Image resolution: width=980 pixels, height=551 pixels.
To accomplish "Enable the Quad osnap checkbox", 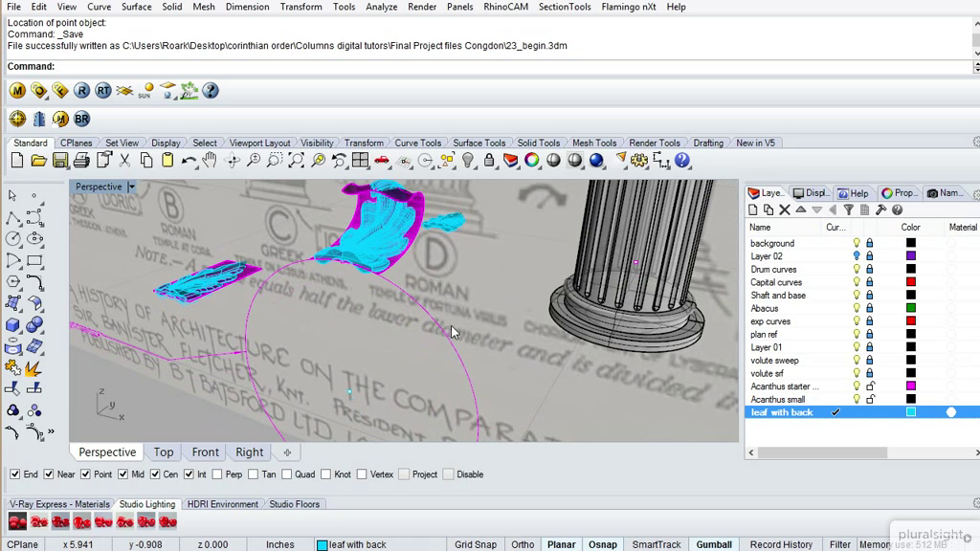I will pos(287,474).
